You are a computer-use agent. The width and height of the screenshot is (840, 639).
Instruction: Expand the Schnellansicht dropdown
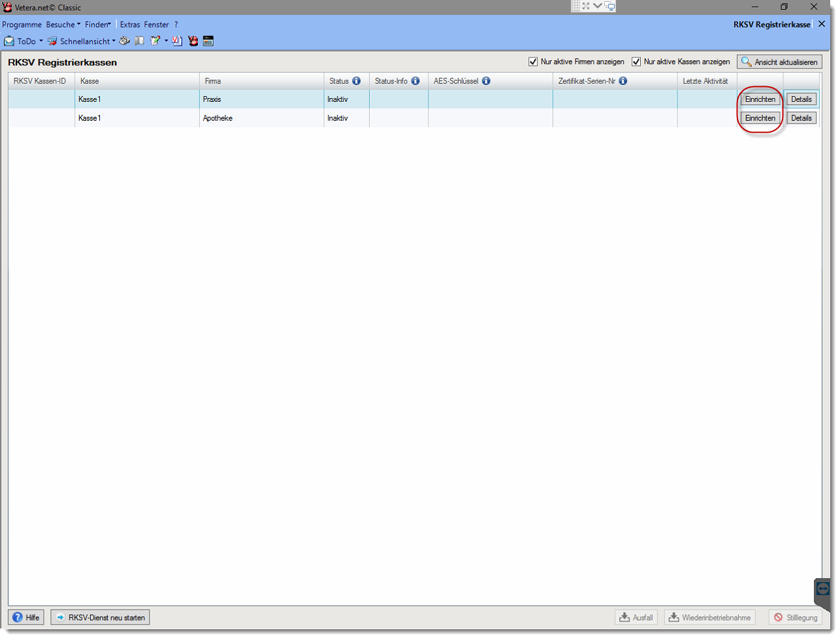coord(114,41)
